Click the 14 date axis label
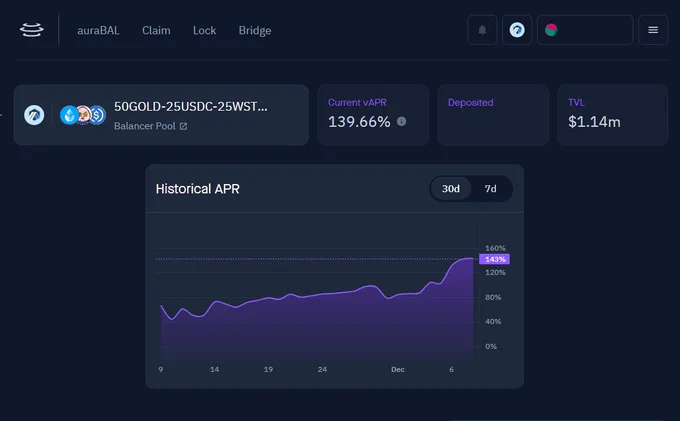 click(x=214, y=369)
